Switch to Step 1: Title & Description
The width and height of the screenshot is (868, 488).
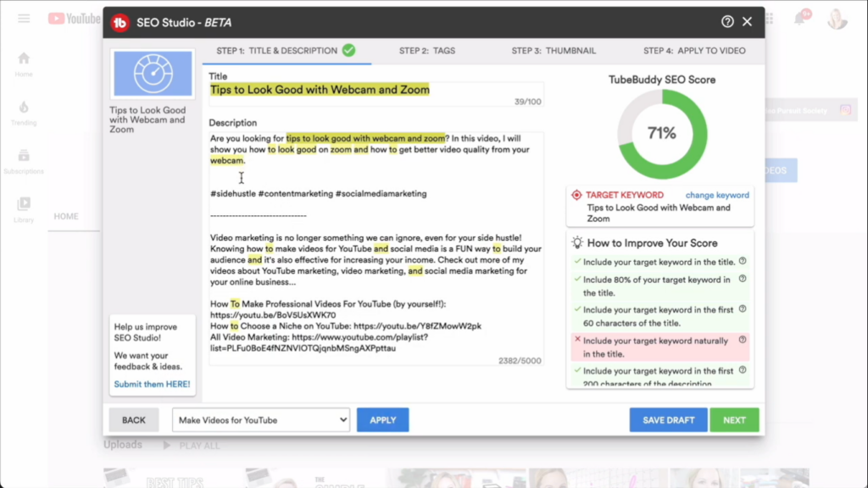287,51
